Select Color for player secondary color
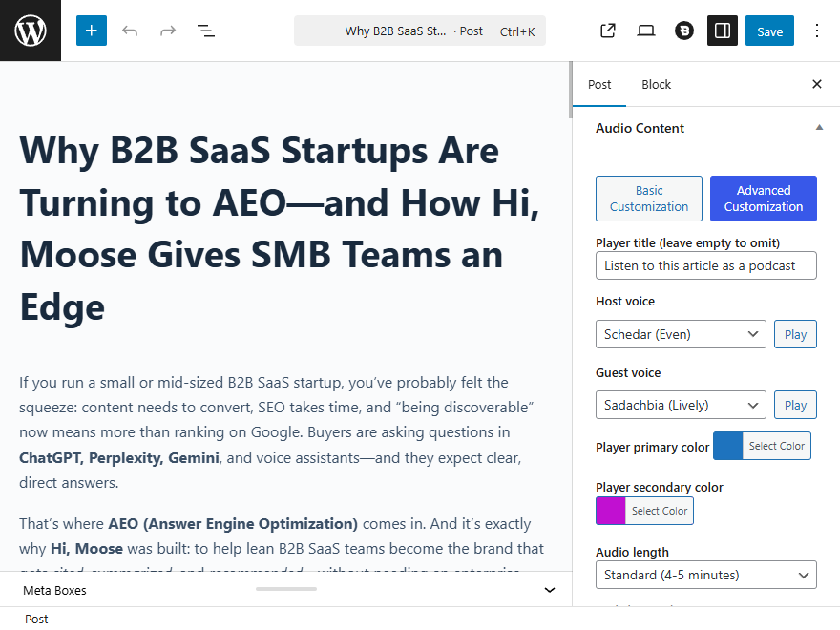Viewport: 840px width, 630px height. click(660, 511)
